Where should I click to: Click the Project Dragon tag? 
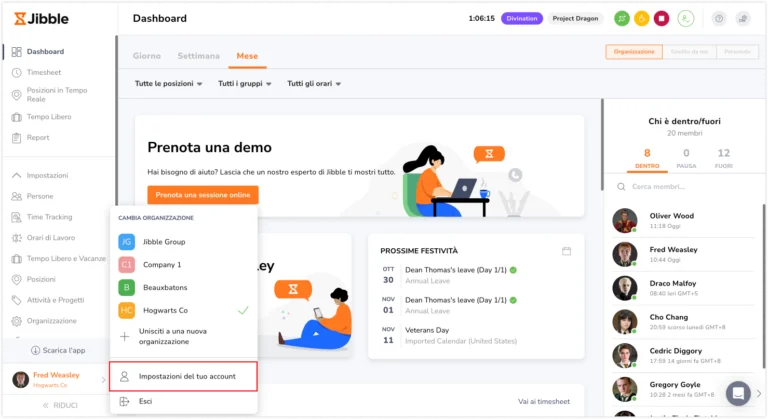pos(575,19)
